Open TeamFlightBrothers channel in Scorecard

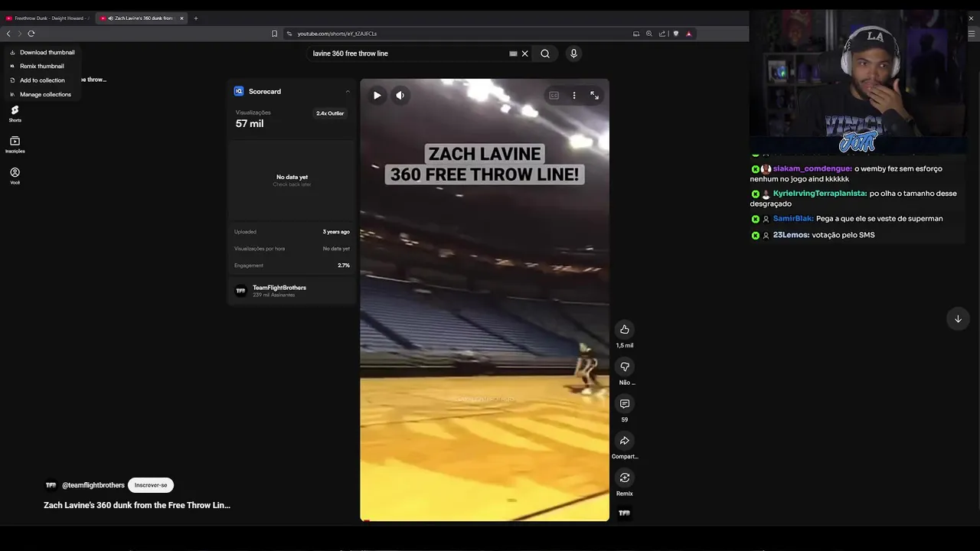click(x=279, y=288)
